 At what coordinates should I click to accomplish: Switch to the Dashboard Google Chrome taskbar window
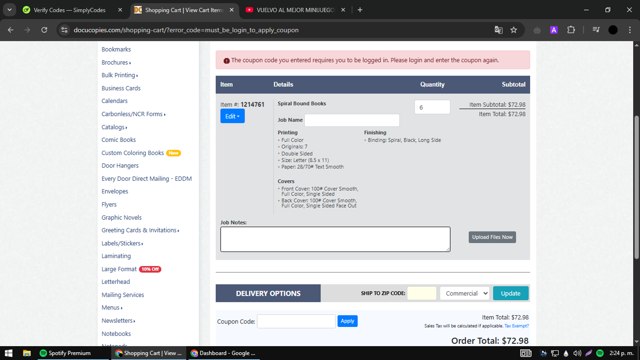(x=223, y=353)
